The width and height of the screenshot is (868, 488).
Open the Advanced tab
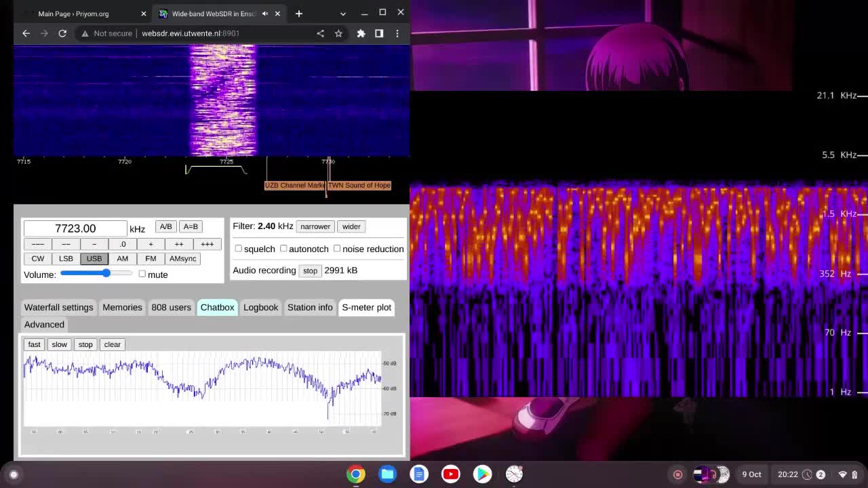click(x=44, y=324)
